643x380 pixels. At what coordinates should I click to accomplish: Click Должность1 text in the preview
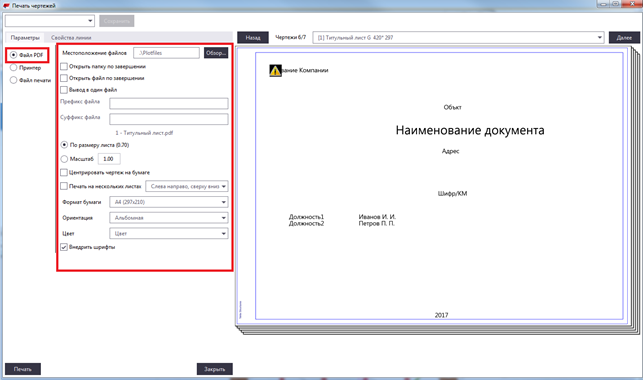(x=306, y=216)
